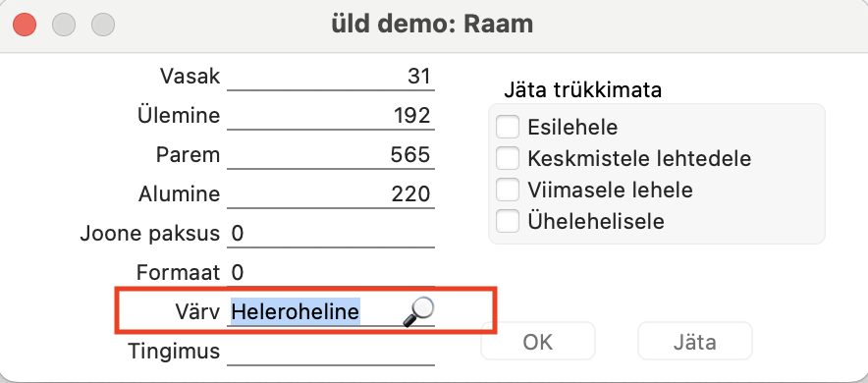The width and height of the screenshot is (868, 383).
Task: Confirm with the OK button
Action: [x=537, y=341]
